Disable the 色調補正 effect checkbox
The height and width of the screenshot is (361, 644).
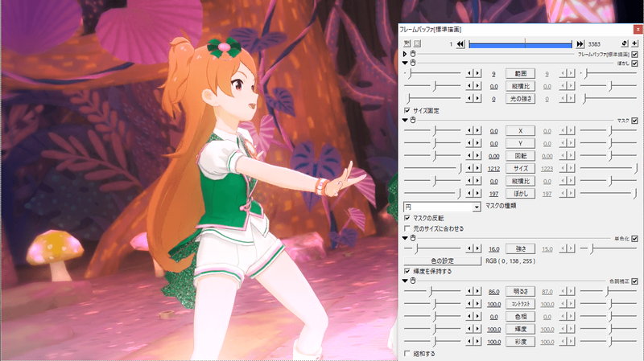coord(635,281)
